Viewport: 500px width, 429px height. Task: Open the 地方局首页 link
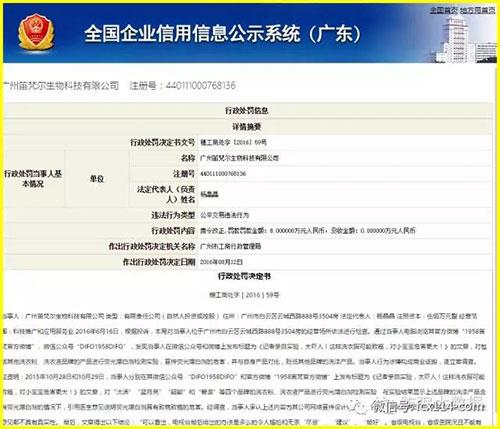click(478, 10)
